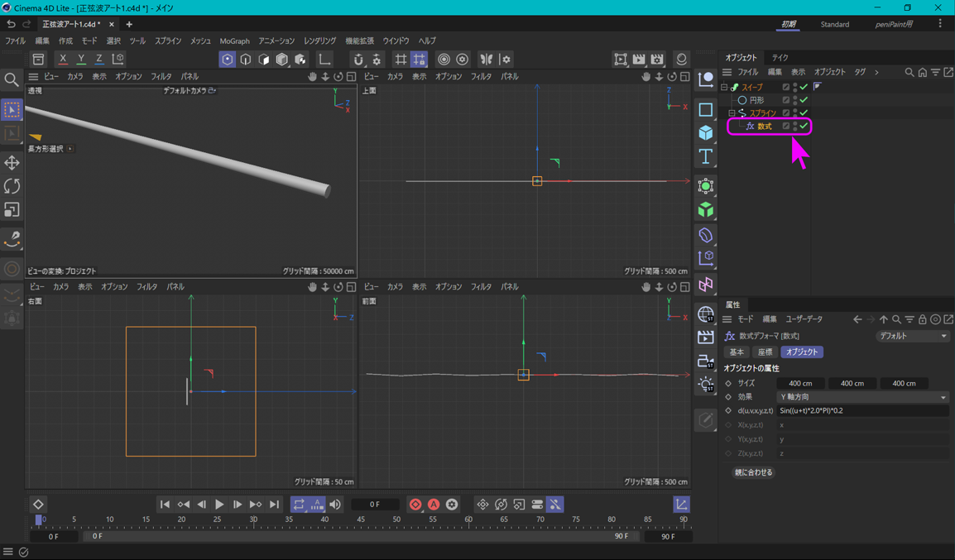The width and height of the screenshot is (955, 560).
Task: Select the Move tool in left toolbar
Action: [12, 163]
